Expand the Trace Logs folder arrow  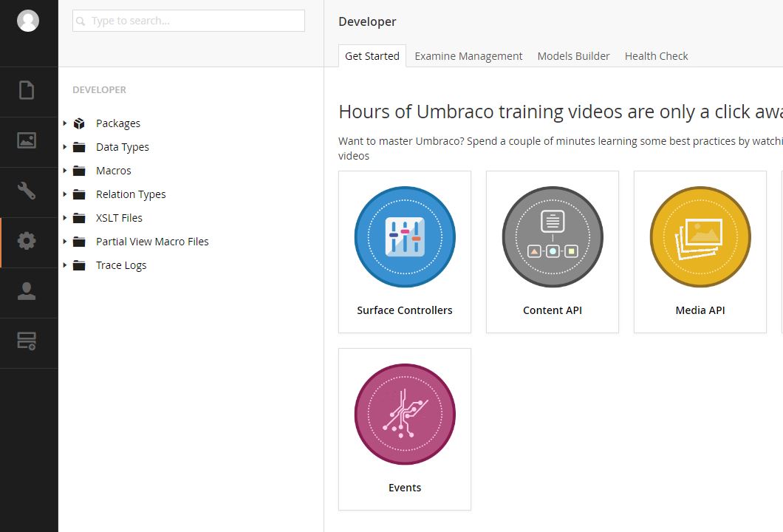coord(65,265)
